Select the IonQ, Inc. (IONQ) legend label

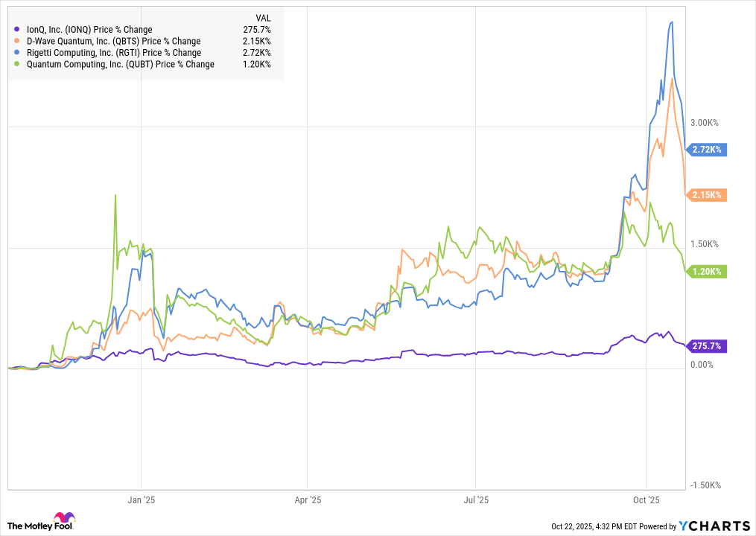click(x=89, y=30)
